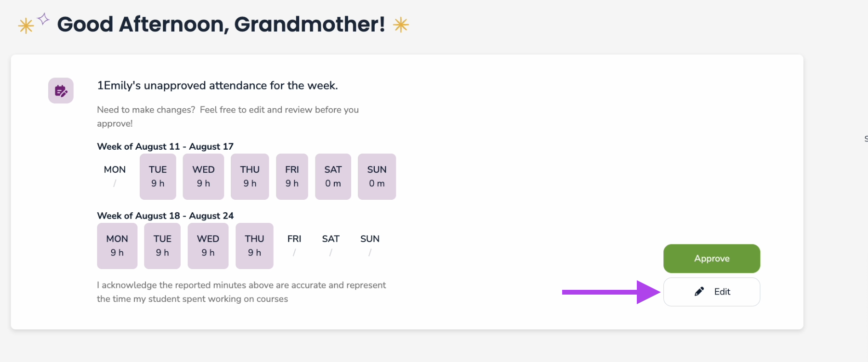868x362 pixels.
Task: Select WED 9 h in August 18 week
Action: click(x=208, y=246)
